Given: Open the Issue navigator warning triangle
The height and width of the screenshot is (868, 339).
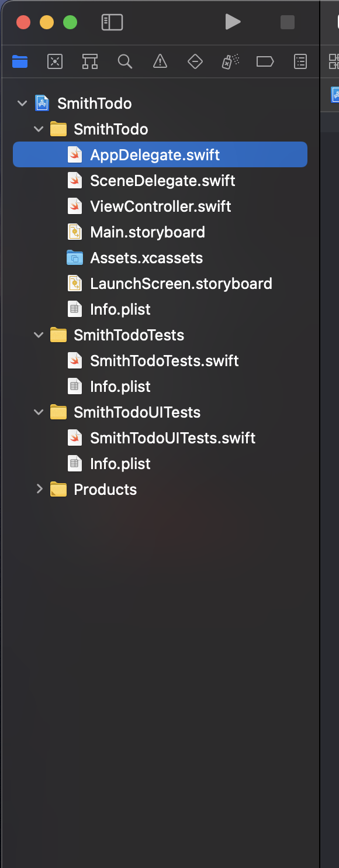Looking at the screenshot, I should [x=160, y=61].
